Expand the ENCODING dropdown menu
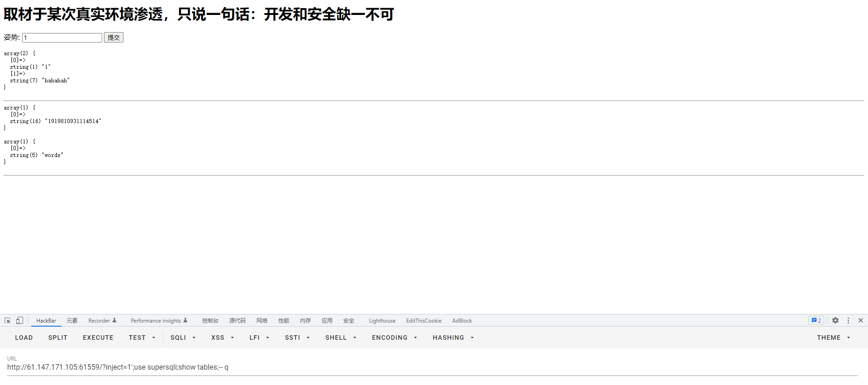This screenshot has width=868, height=385. coord(394,337)
